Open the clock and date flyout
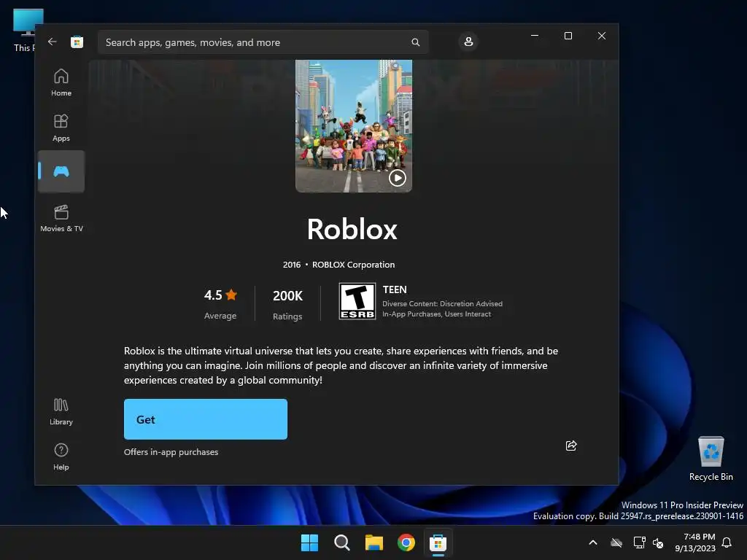 [695, 542]
